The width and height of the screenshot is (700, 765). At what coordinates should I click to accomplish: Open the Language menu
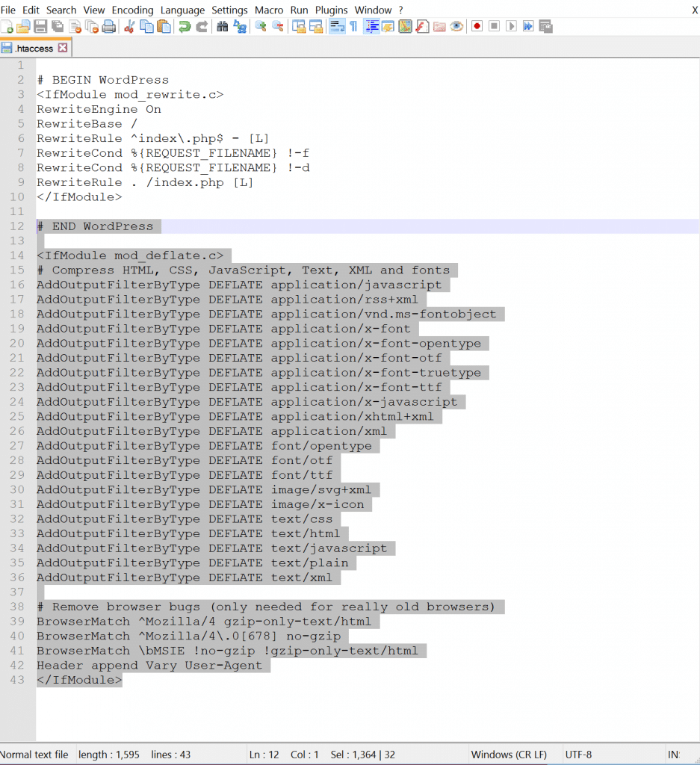(183, 10)
